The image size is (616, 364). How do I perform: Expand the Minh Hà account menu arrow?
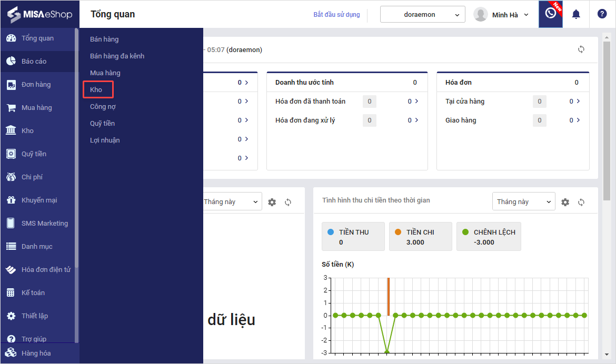pyautogui.click(x=526, y=15)
